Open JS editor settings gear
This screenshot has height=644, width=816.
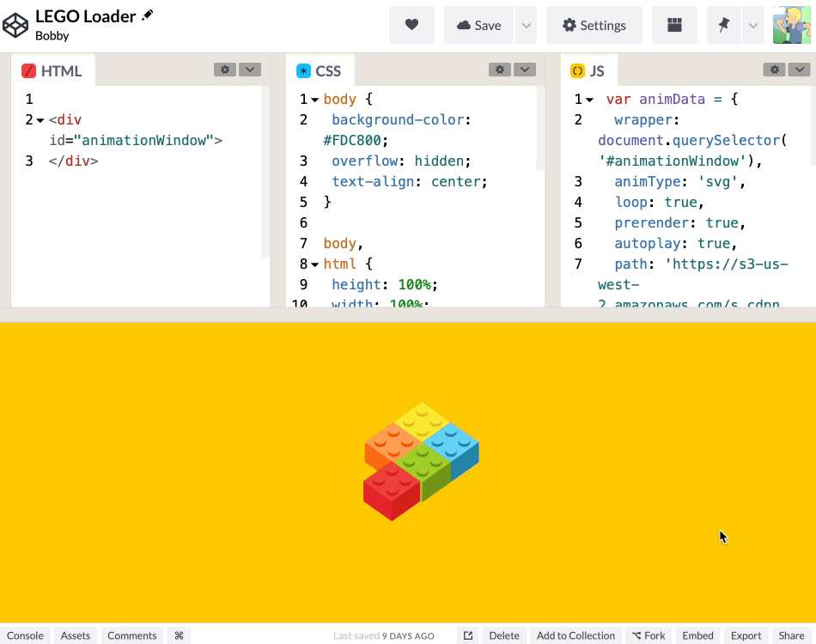[775, 70]
